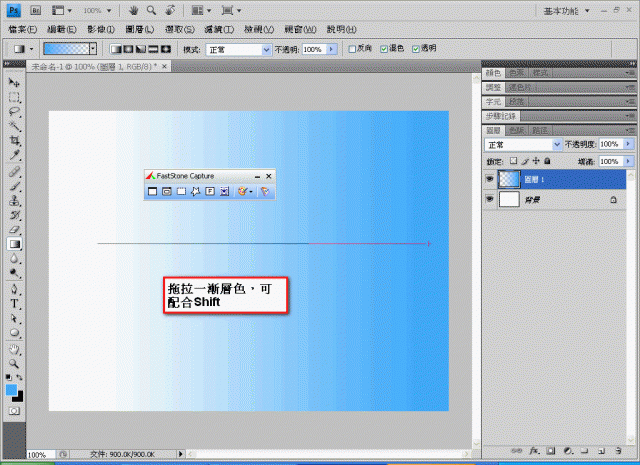
Task: Select the History Brush tool
Action: pos(14,215)
